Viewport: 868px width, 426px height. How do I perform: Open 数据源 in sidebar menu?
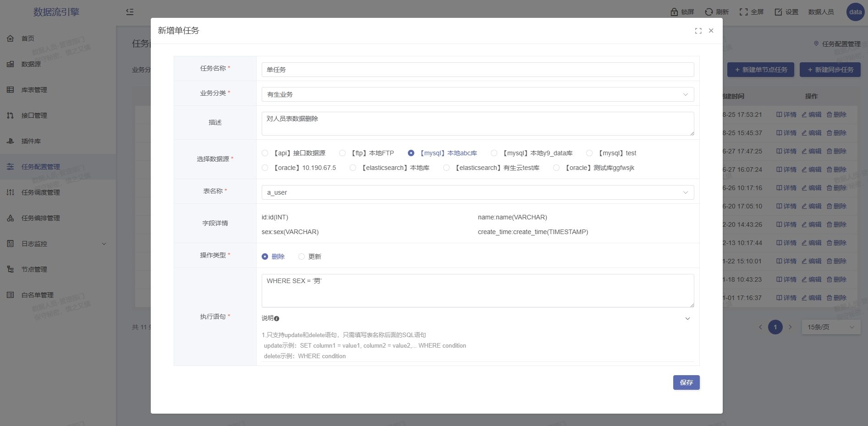[x=31, y=64]
